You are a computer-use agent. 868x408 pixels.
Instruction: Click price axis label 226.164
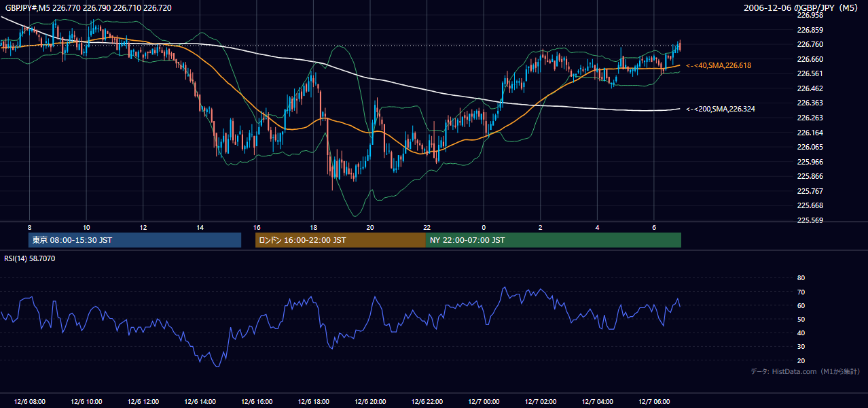click(x=810, y=133)
